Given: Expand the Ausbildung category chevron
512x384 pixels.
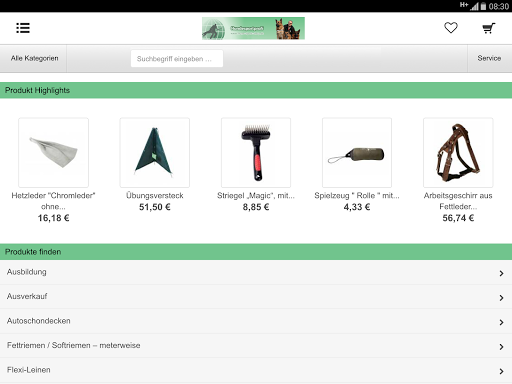Looking at the screenshot, I should coord(501,273).
